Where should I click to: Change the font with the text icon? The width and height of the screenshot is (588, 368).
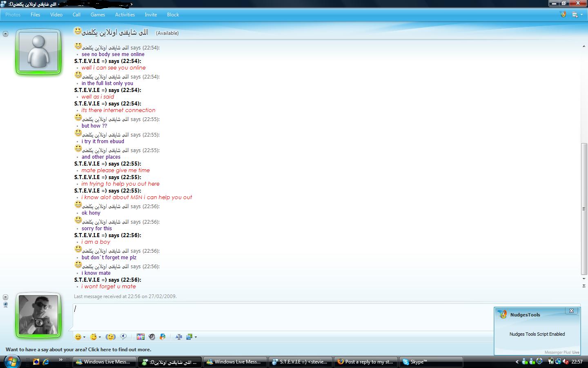coord(178,337)
